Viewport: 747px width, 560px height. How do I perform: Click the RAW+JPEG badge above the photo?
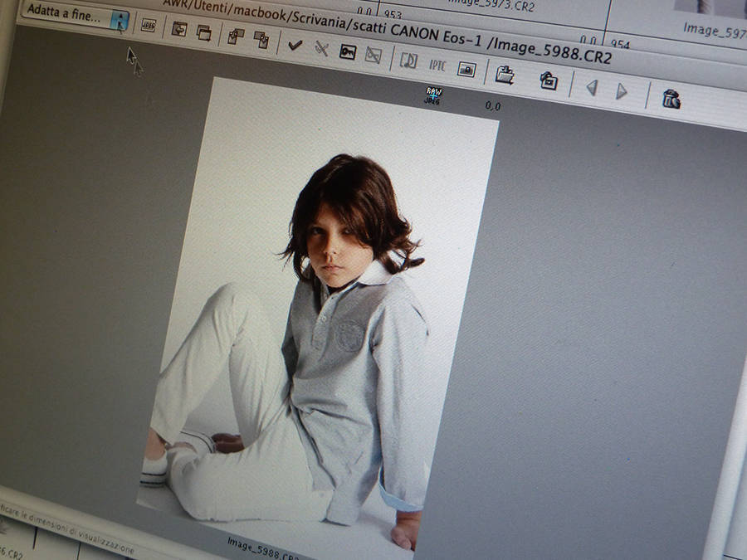click(433, 95)
